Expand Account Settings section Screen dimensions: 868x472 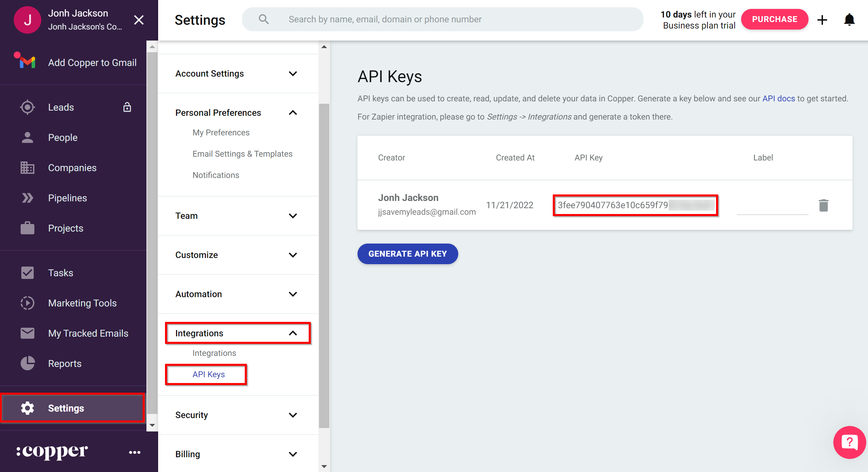[238, 74]
